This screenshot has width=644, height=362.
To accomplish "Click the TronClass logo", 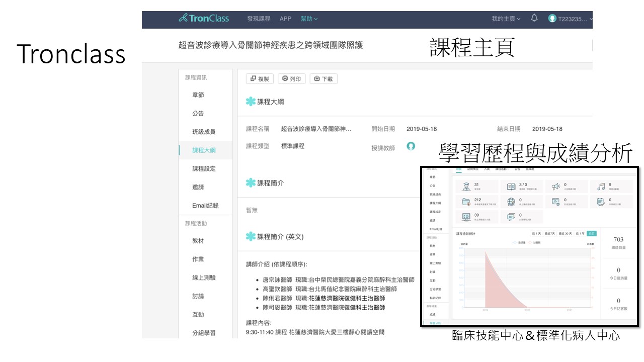I will [x=204, y=19].
